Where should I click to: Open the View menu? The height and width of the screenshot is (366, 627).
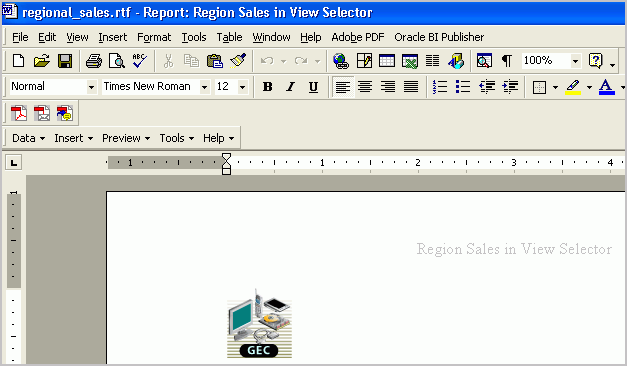(x=77, y=37)
